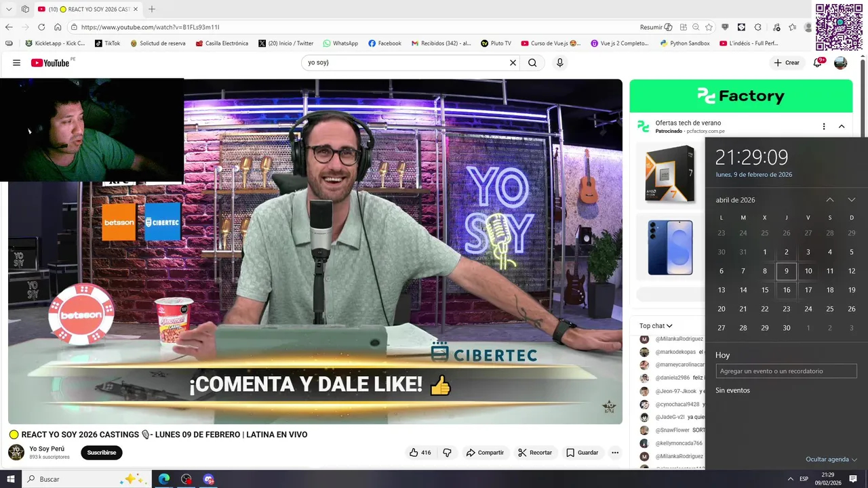Clear the YouTube search box text
Image resolution: width=868 pixels, height=488 pixels.
(x=513, y=62)
